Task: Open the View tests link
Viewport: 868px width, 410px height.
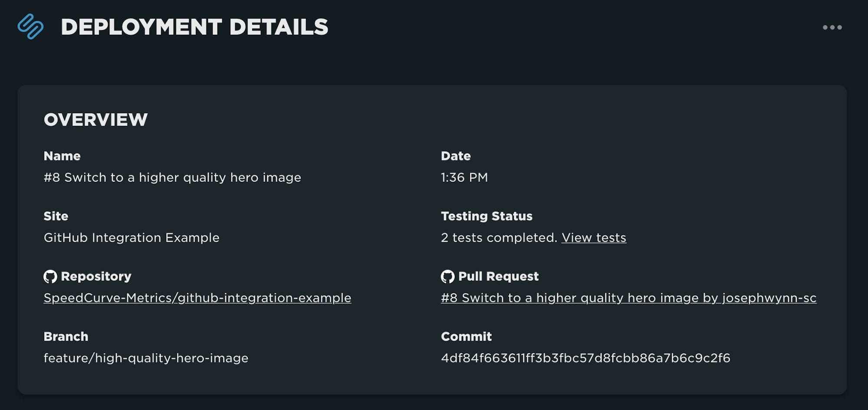Action: [594, 238]
